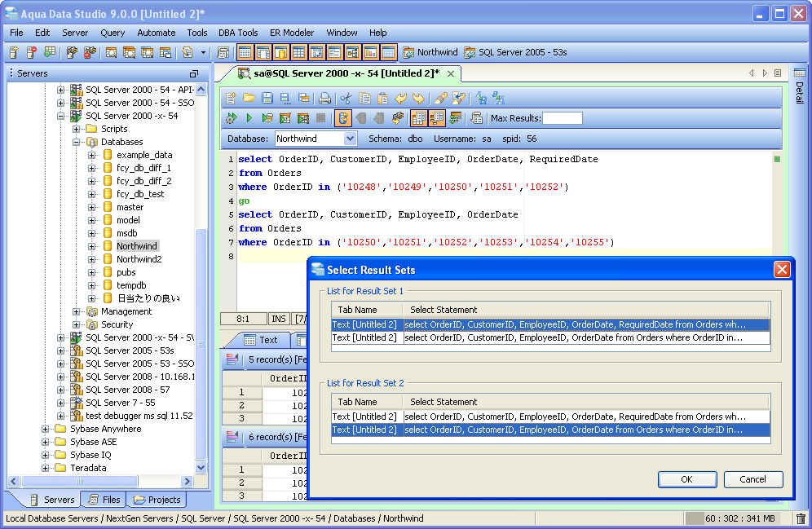Image resolution: width=812 pixels, height=529 pixels.
Task: Click the reconnect plug icon
Action: [x=397, y=118]
